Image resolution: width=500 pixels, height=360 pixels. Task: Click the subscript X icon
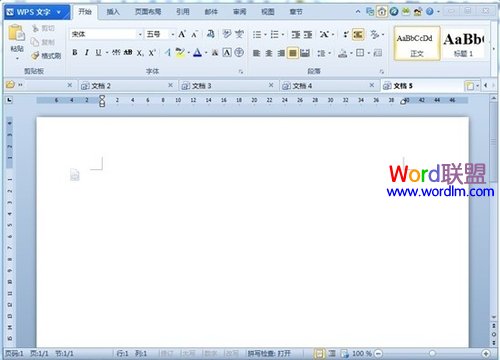coord(140,53)
